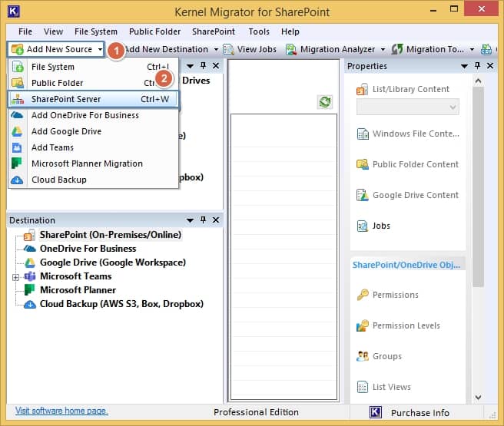504x426 pixels.
Task: Open the SharePoint menu bar item
Action: coord(214,31)
